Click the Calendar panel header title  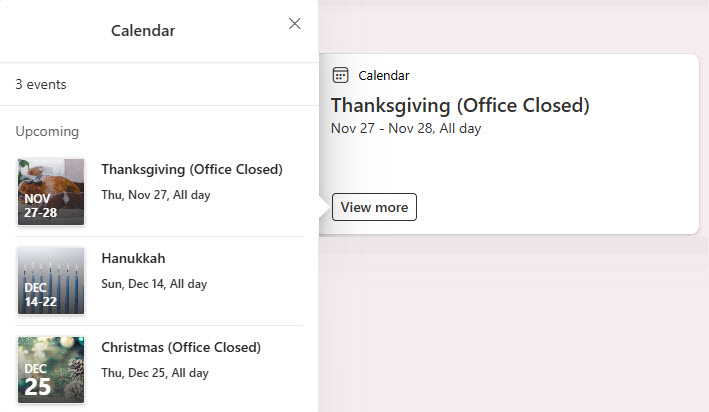143,31
